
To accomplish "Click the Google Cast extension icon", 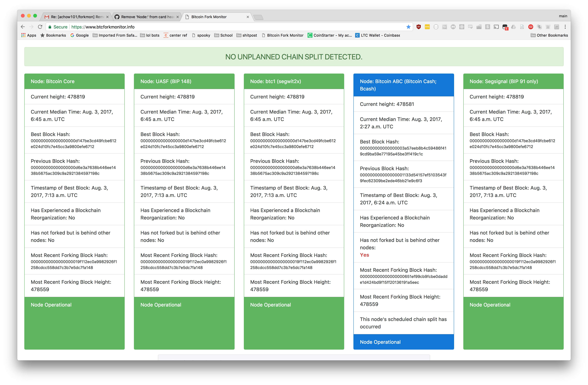I will click(496, 27).
